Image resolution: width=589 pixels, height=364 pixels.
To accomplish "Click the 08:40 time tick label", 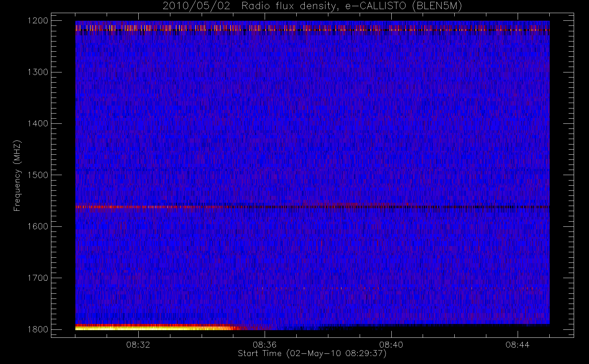I will (391, 345).
